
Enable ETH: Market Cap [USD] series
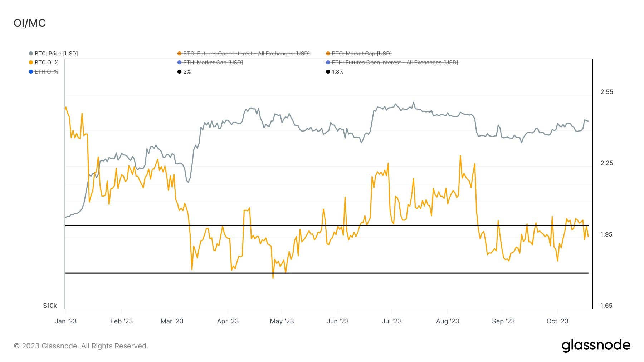(210, 63)
